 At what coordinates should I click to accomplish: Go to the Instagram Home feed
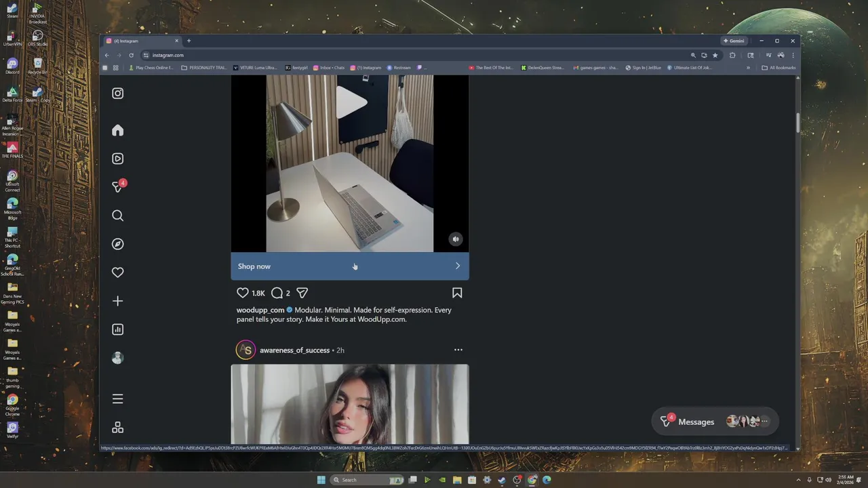point(117,130)
